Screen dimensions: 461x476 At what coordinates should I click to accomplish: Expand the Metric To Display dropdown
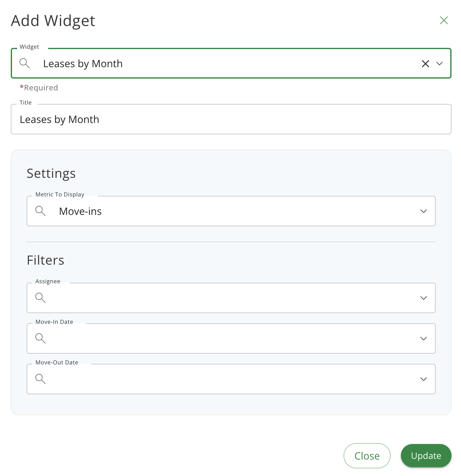point(423,211)
